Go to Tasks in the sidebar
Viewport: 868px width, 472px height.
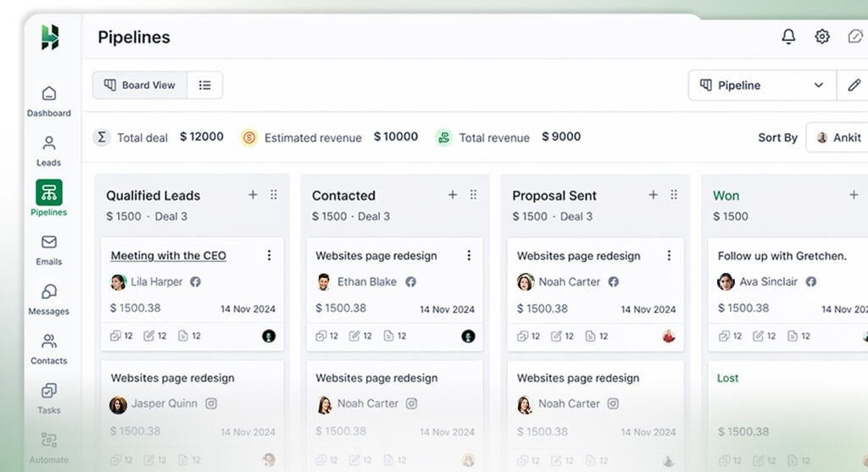pos(48,398)
